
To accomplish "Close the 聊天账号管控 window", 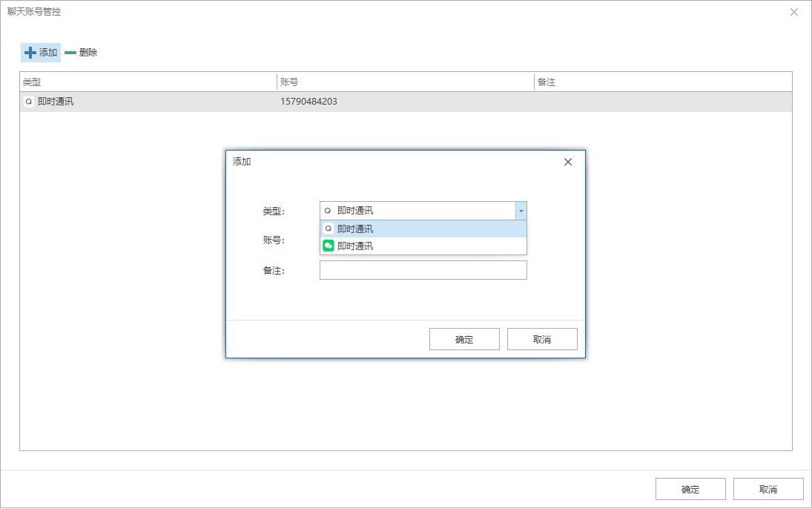I will coord(794,12).
